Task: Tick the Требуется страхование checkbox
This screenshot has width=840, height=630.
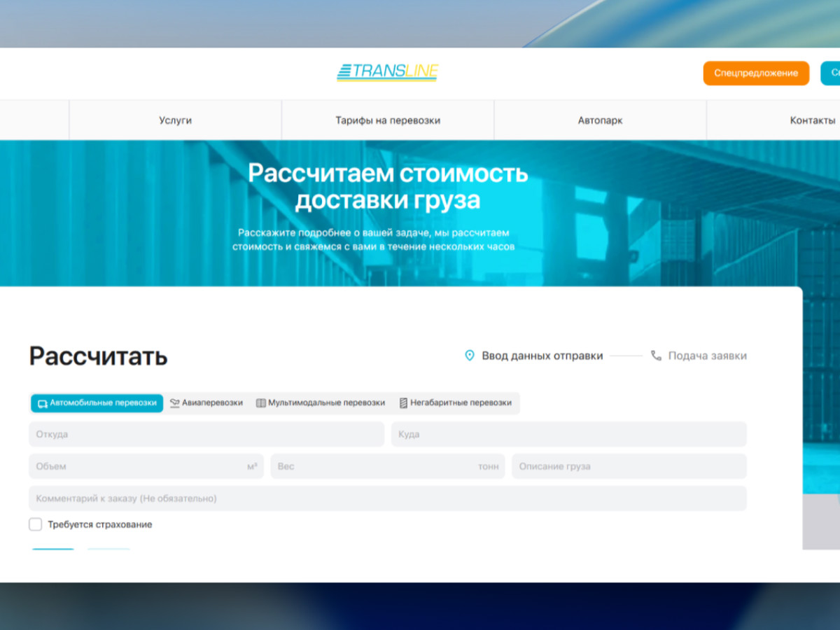Action: tap(35, 524)
